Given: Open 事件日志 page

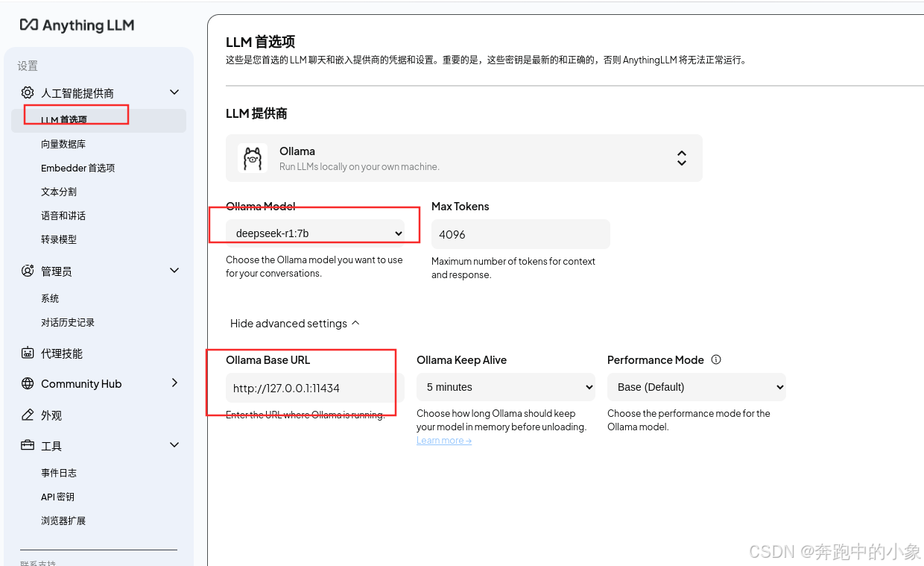Looking at the screenshot, I should coord(59,473).
